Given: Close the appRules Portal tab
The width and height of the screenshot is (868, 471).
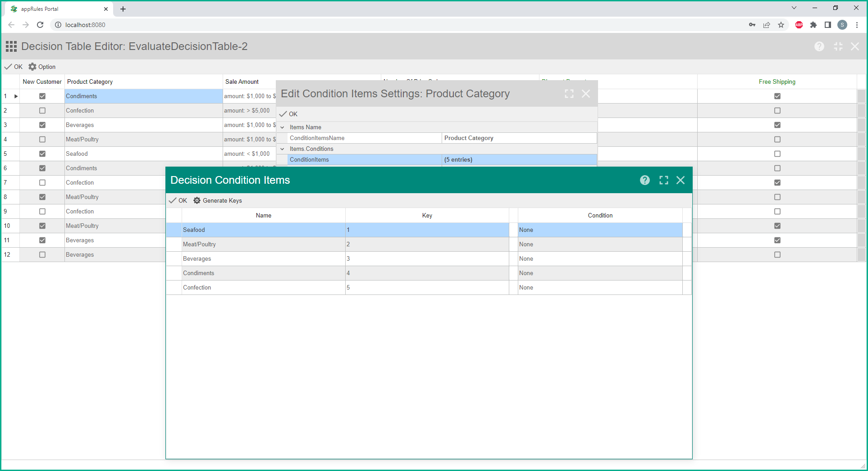Looking at the screenshot, I should tap(106, 9).
